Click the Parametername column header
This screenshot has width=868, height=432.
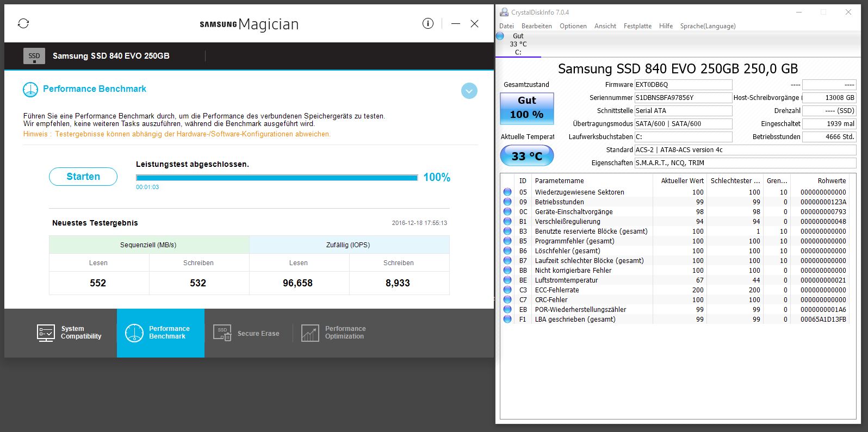(592, 181)
